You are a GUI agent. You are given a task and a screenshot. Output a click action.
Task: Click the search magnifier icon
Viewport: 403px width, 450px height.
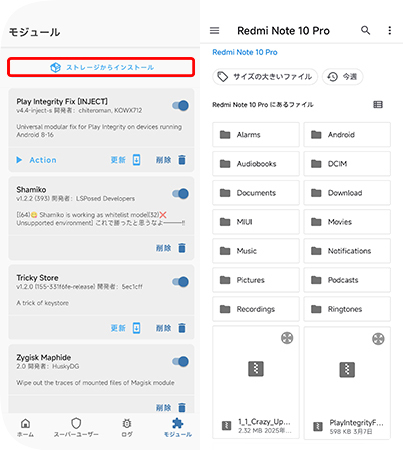point(366,31)
